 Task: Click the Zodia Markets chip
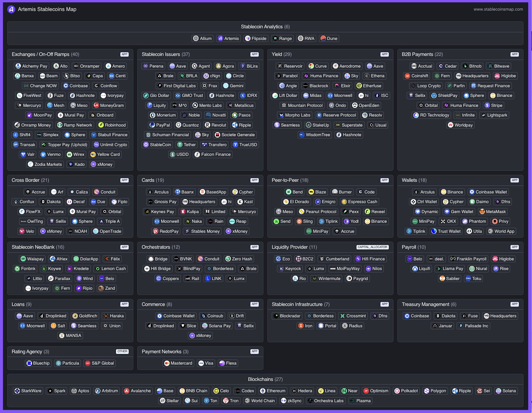[45, 164]
